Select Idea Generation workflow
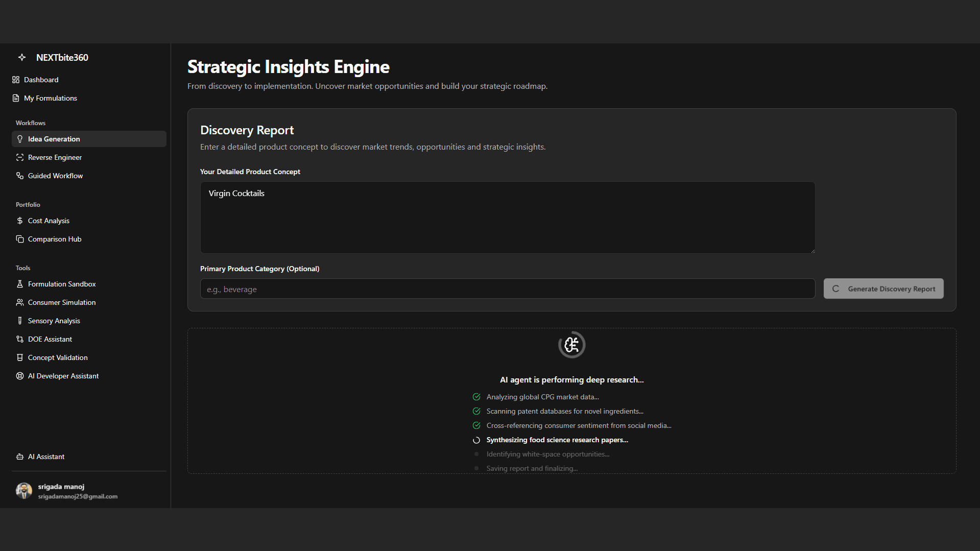980x551 pixels. [x=54, y=139]
